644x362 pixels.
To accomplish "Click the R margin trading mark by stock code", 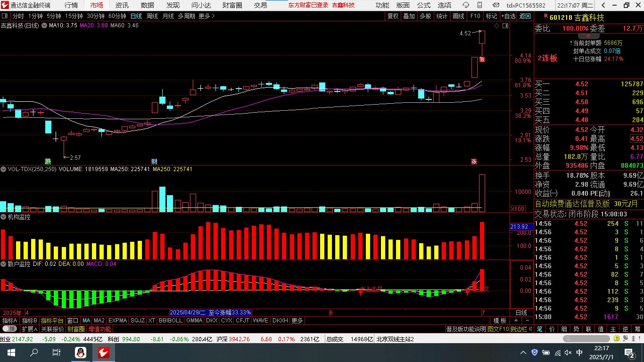I will (545, 16).
